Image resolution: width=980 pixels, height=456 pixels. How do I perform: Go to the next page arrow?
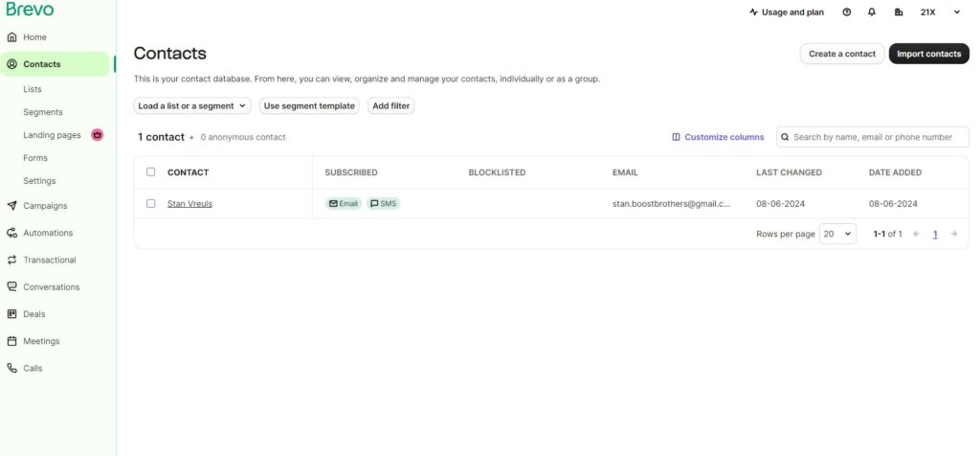pos(953,234)
